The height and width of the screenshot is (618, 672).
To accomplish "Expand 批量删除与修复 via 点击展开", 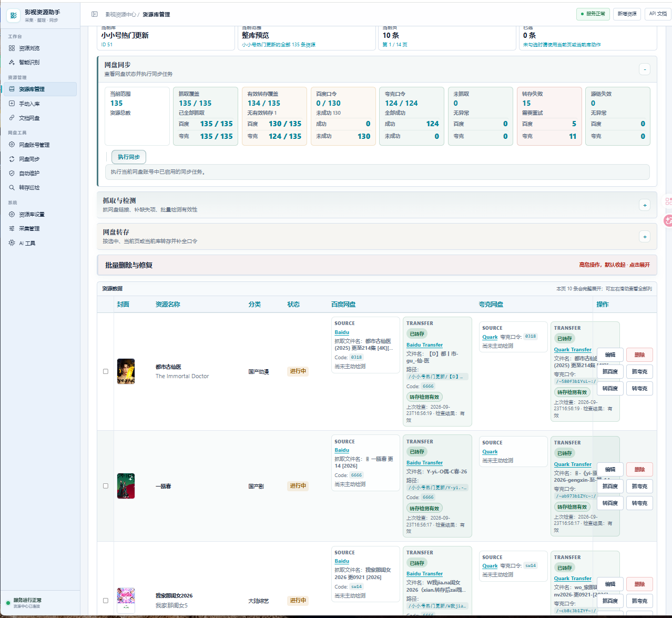I will (x=639, y=265).
